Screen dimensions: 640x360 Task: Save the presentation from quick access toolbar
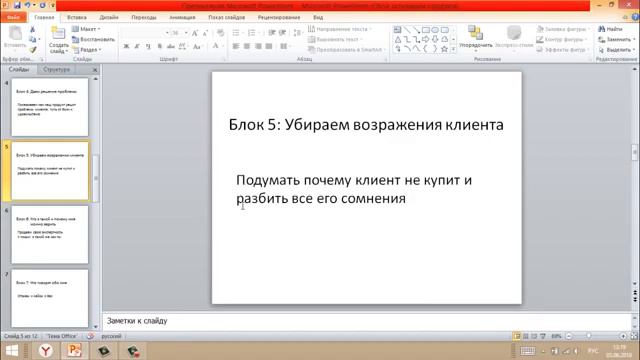[x=17, y=5]
